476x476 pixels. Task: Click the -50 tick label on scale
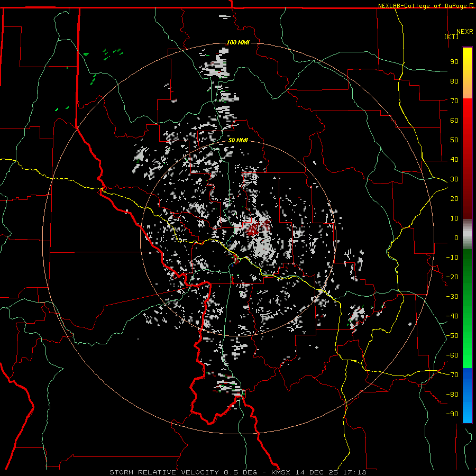pos(452,336)
